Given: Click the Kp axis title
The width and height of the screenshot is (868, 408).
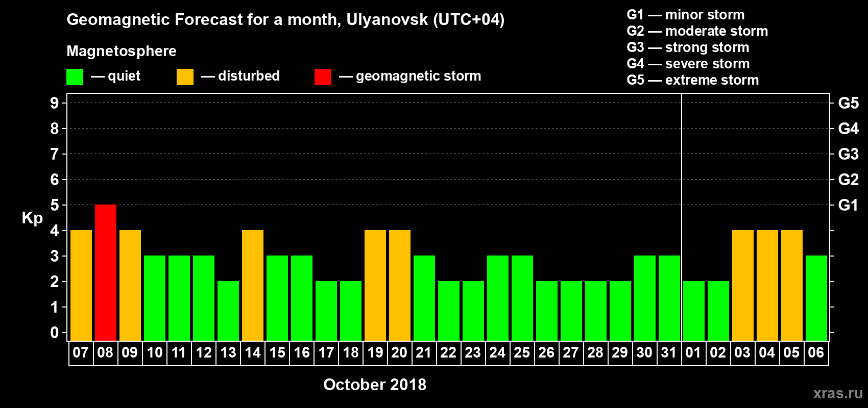Looking at the screenshot, I should (x=32, y=218).
